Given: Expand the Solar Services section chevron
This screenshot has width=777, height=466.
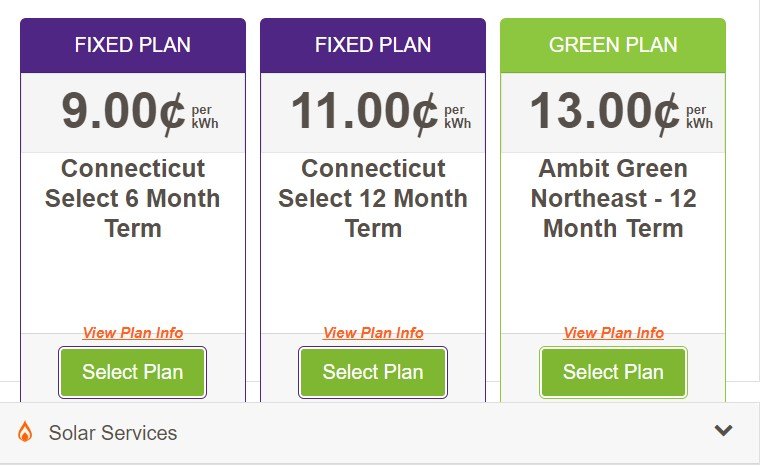Looking at the screenshot, I should (x=724, y=431).
